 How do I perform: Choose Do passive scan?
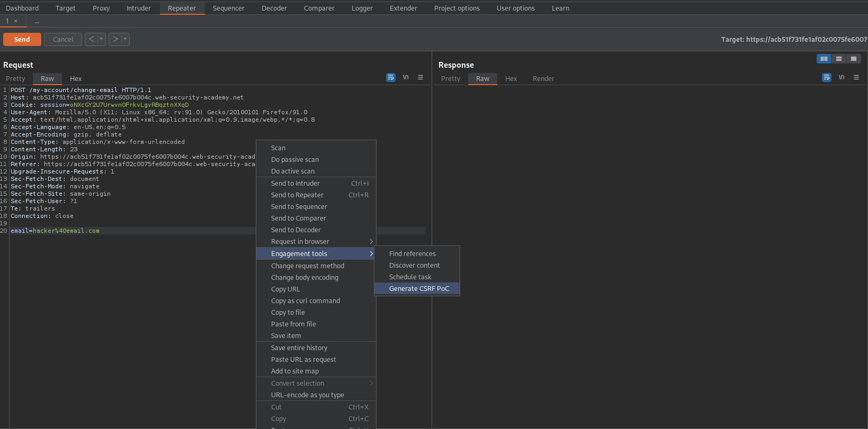tap(316, 160)
